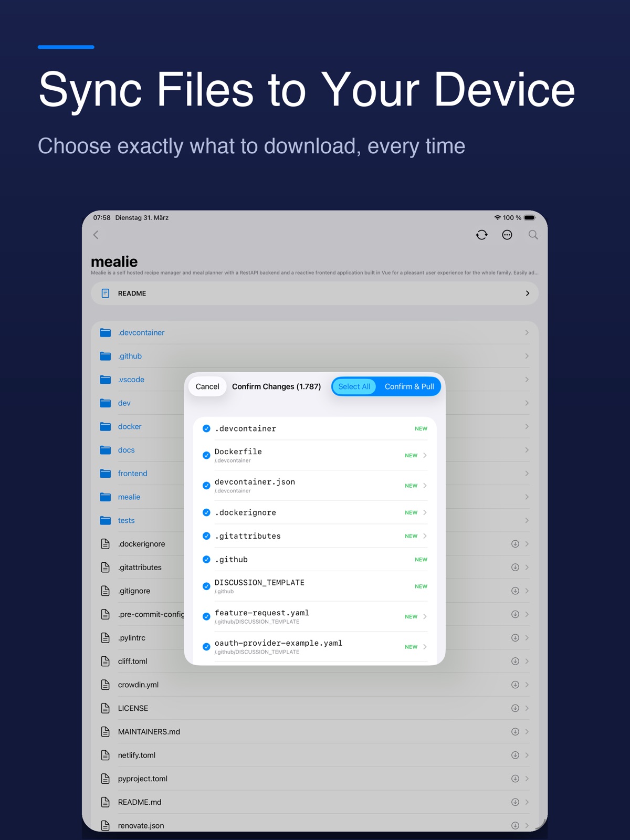Viewport: 630px width, 840px height.
Task: Tap the search magnifier icon
Action: pyautogui.click(x=533, y=235)
